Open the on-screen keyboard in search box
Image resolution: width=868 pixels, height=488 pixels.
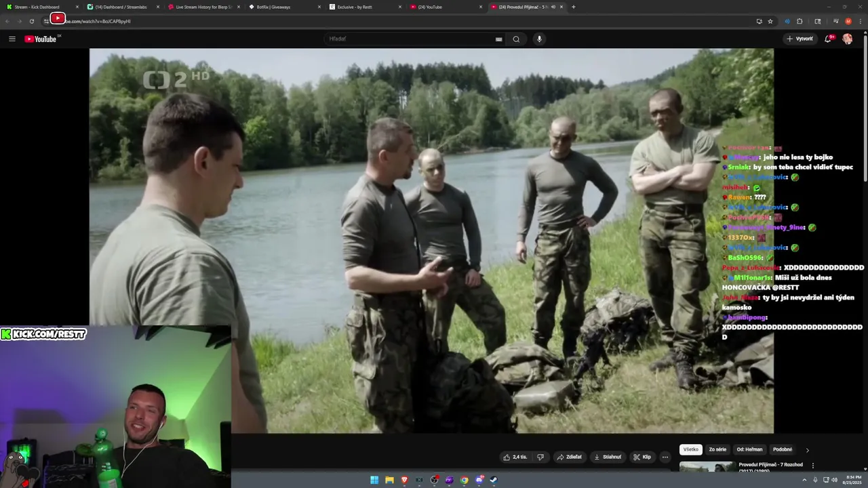498,39
